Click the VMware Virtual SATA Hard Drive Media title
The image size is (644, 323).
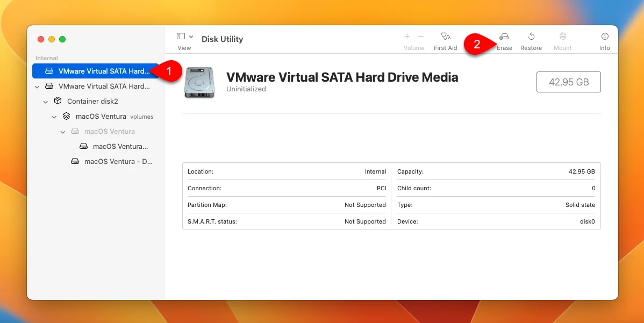(342, 77)
